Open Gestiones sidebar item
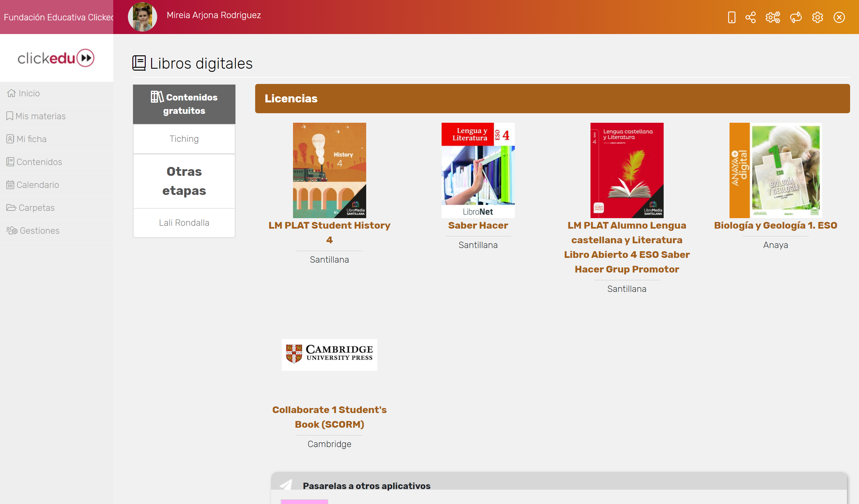This screenshot has height=504, width=859. [x=39, y=231]
